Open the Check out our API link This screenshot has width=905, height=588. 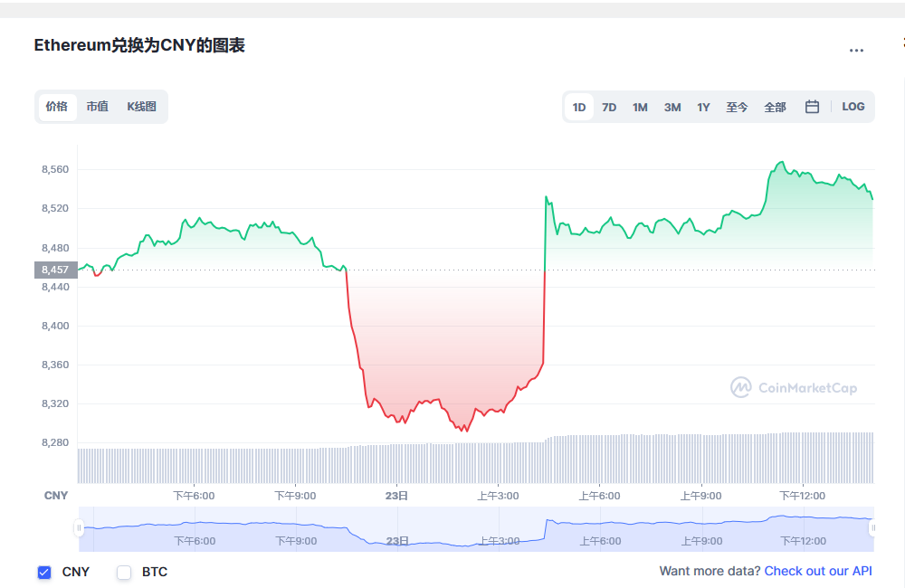click(818, 572)
